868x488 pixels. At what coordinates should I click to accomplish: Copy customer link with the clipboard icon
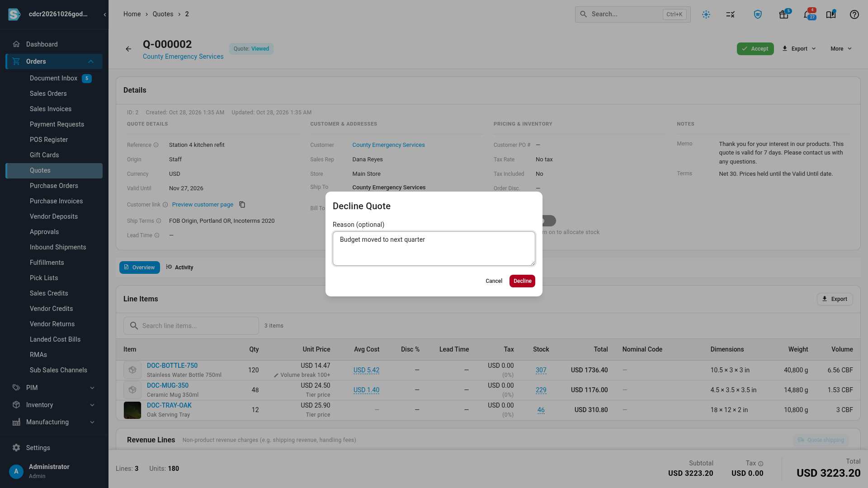click(242, 205)
